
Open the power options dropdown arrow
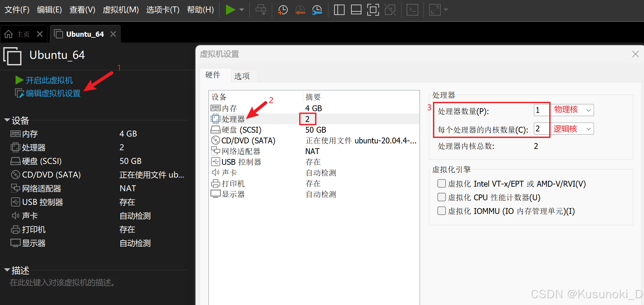(242, 10)
